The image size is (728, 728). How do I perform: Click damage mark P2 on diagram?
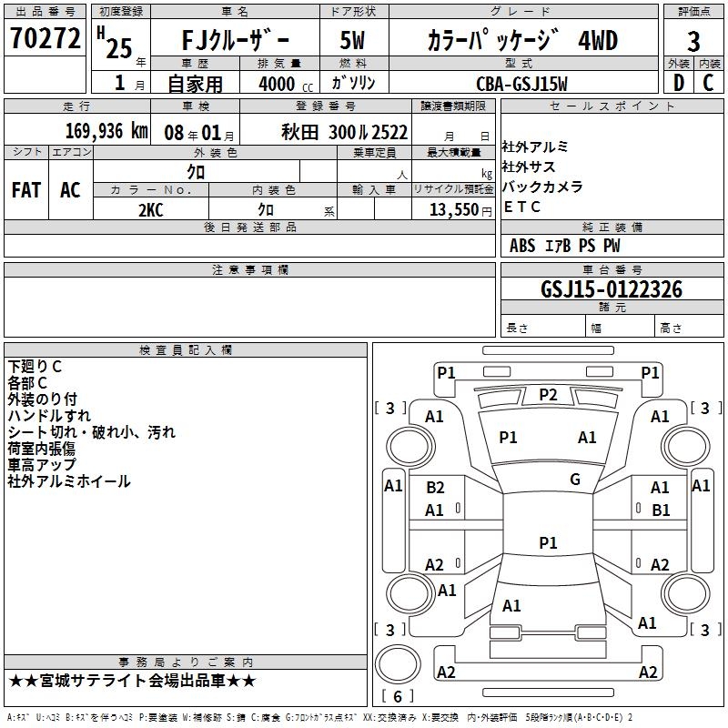(x=549, y=395)
